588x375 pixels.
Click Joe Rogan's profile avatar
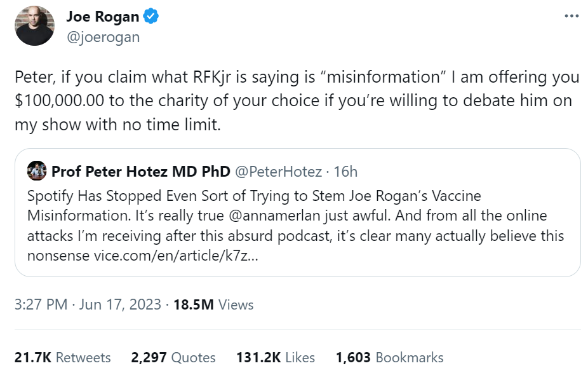(x=34, y=27)
